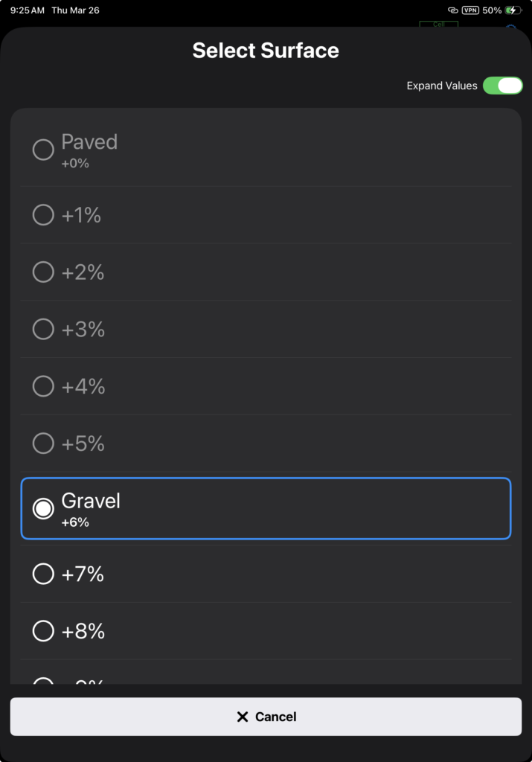Viewport: 532px width, 762px height.
Task: Tap the time in status bar
Action: (28, 10)
